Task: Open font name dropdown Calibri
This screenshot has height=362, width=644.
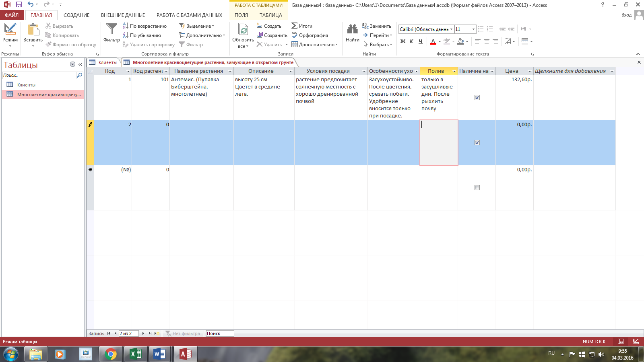Action: pyautogui.click(x=451, y=29)
